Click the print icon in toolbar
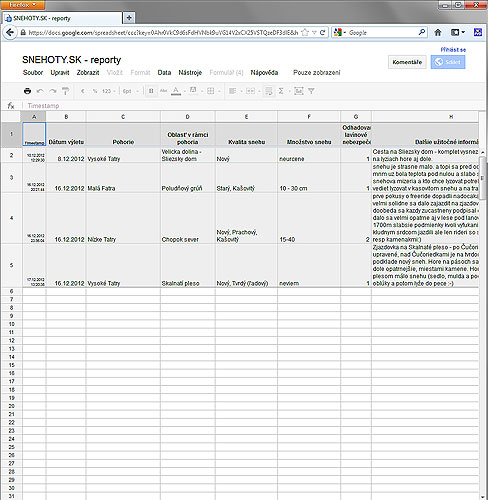Viewport: 488px width, 500px height. click(x=27, y=91)
